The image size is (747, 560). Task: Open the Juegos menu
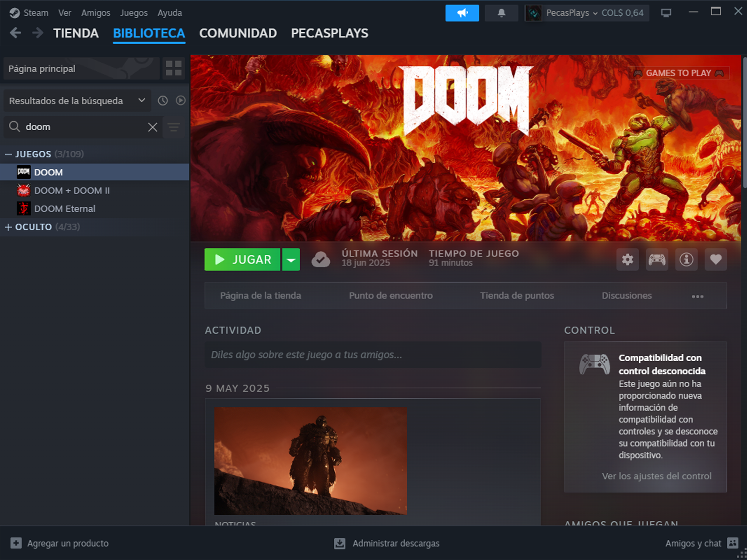(x=134, y=13)
